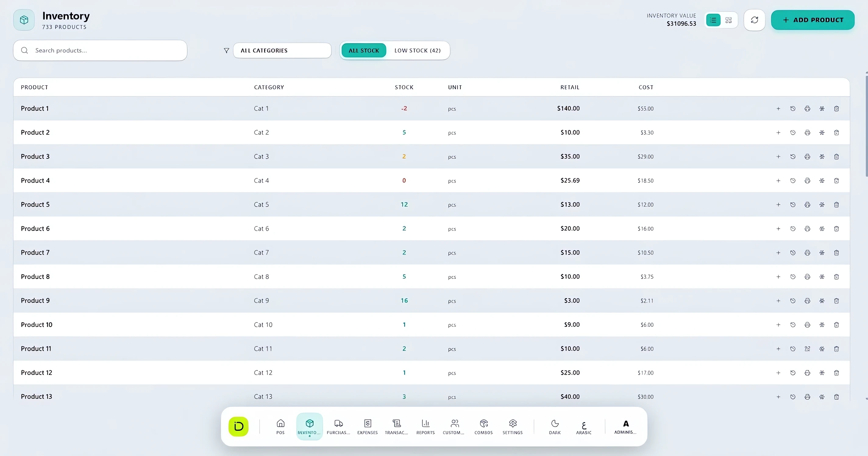Screen dimensions: 868x456
Task: Switch to list view
Action: pyautogui.click(x=713, y=20)
